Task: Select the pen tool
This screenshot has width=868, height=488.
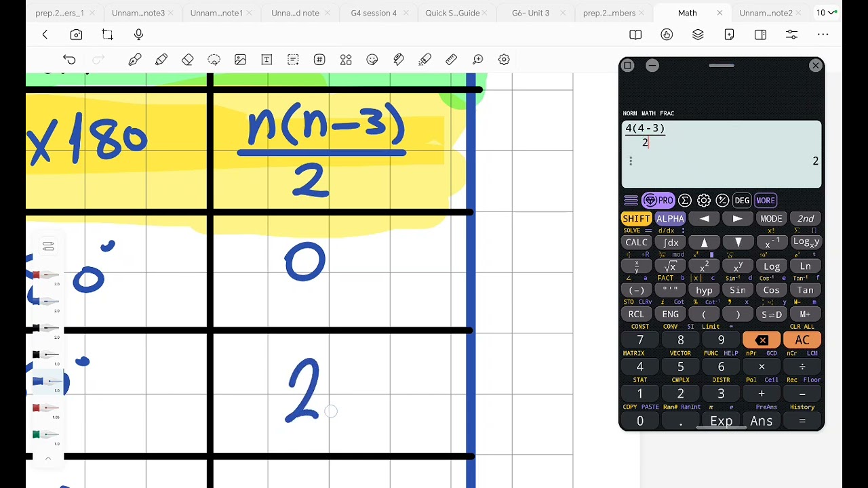Action: click(x=135, y=60)
